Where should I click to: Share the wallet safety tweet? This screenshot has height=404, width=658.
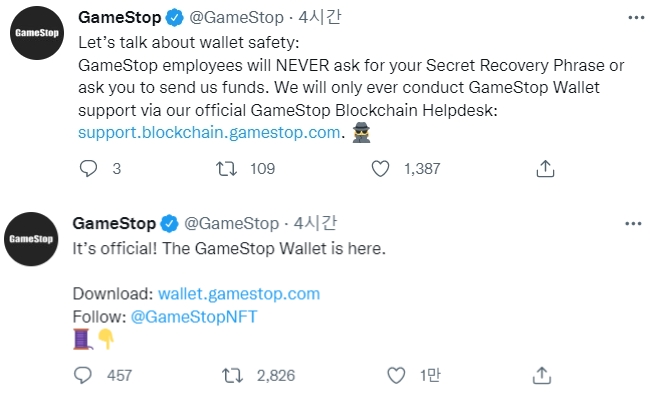[543, 169]
